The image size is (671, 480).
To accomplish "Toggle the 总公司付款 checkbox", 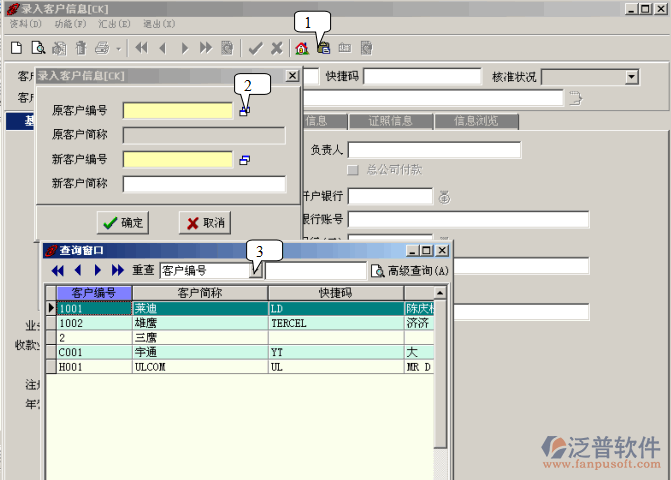I will [x=353, y=170].
